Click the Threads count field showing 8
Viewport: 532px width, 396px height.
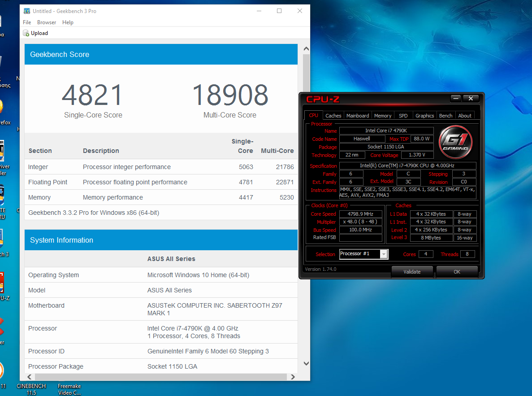[x=467, y=254]
